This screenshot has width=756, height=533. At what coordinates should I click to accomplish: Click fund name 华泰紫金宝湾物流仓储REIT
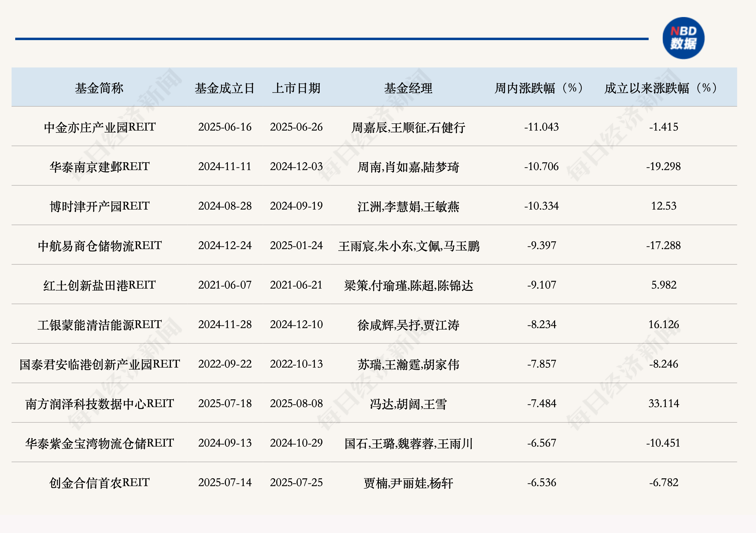click(x=100, y=443)
